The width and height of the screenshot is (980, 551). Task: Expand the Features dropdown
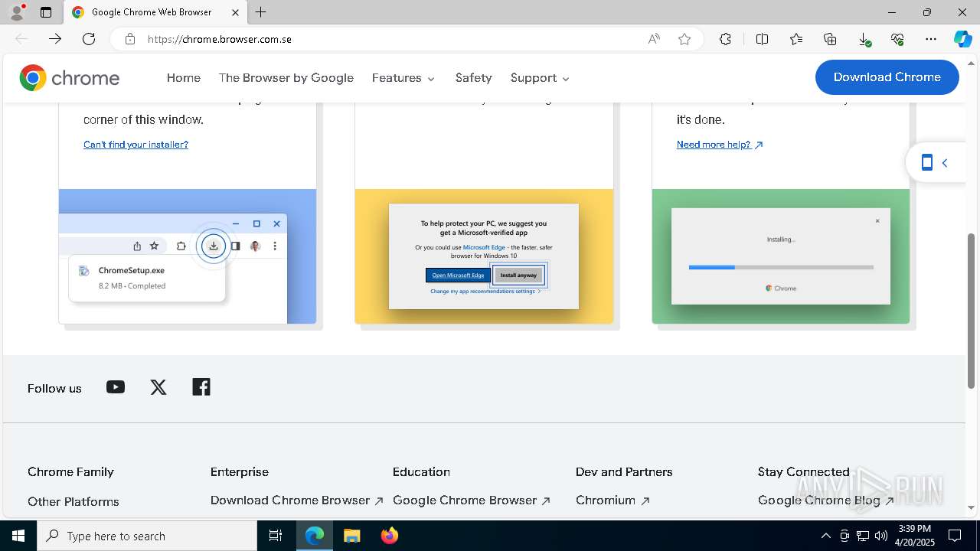(403, 77)
